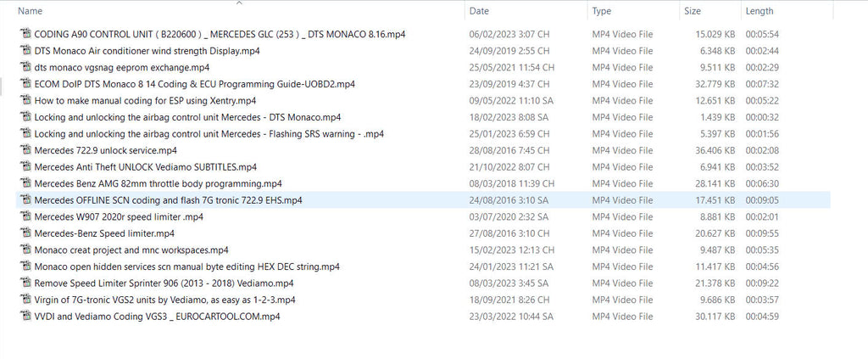Click the icon of Mercedes 722.9 unlock service file
The height and width of the screenshot is (359, 868).
click(x=25, y=149)
